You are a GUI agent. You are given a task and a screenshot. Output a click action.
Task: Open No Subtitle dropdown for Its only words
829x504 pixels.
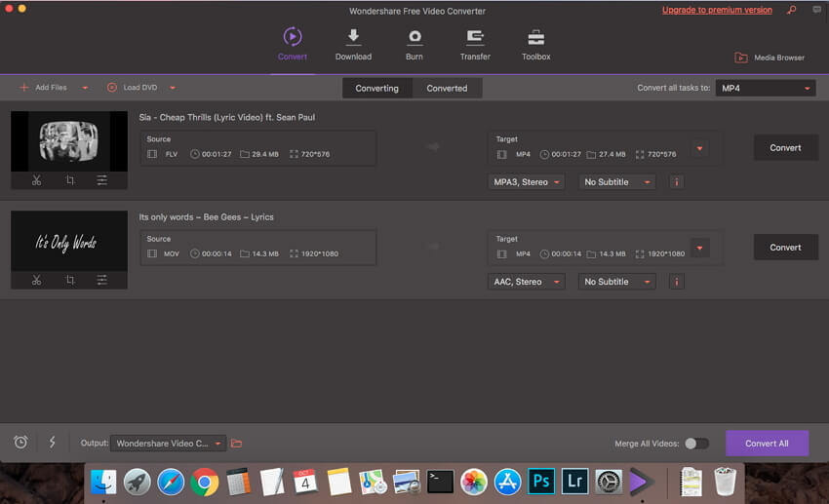point(617,282)
